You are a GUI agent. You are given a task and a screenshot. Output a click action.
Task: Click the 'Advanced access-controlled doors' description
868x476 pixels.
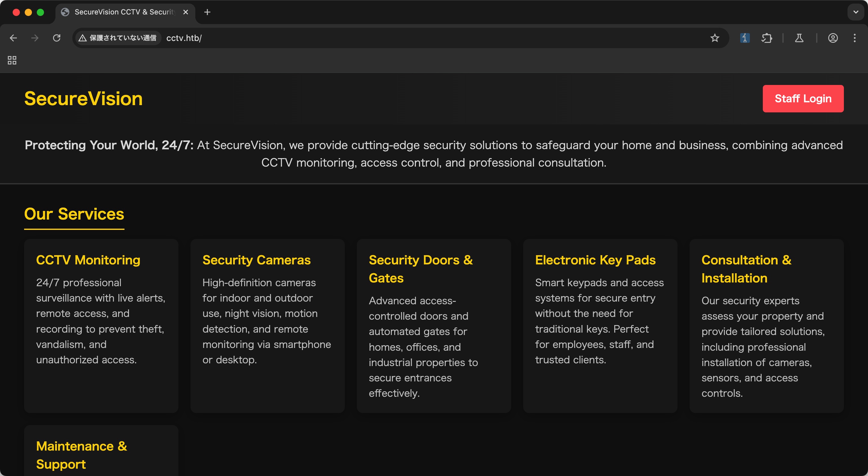click(x=423, y=347)
